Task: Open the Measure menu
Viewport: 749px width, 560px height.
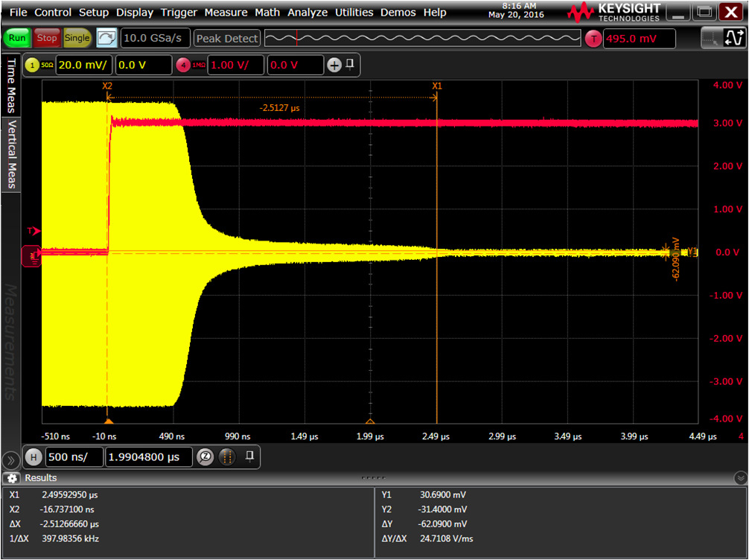Action: (226, 13)
